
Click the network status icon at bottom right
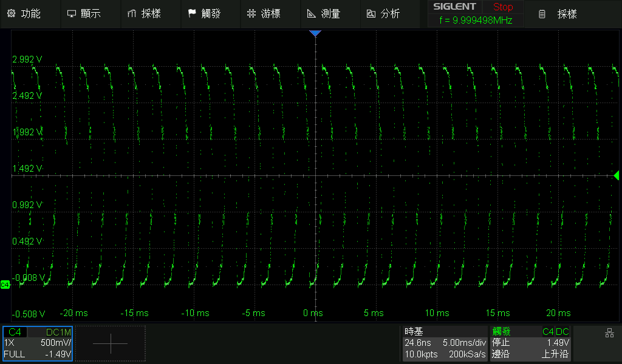[x=610, y=332]
